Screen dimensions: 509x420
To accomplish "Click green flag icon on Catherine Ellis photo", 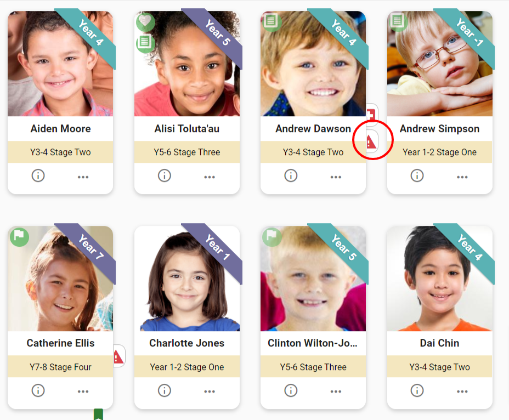I will point(19,236).
